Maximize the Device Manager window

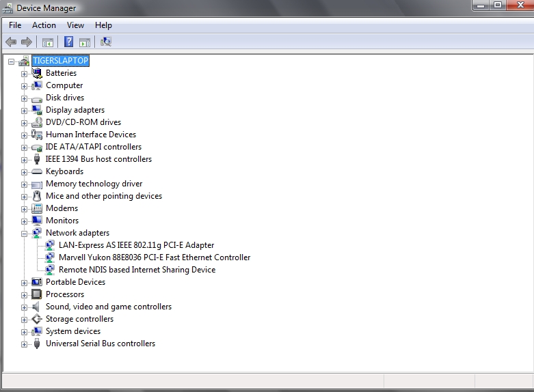pos(498,5)
